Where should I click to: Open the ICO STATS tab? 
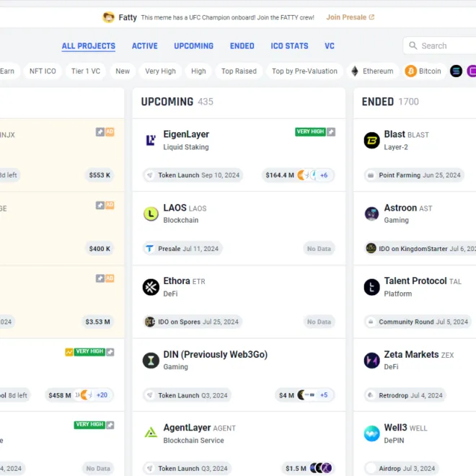click(289, 46)
